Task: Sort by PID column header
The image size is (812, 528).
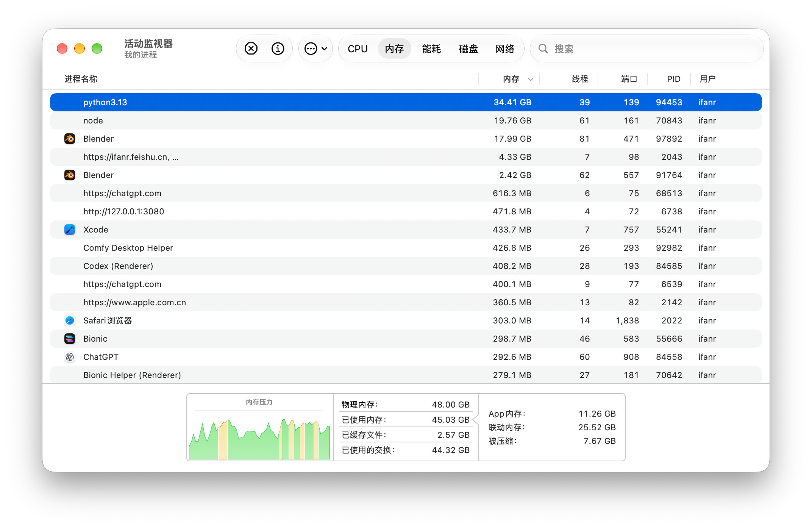Action: coord(674,79)
